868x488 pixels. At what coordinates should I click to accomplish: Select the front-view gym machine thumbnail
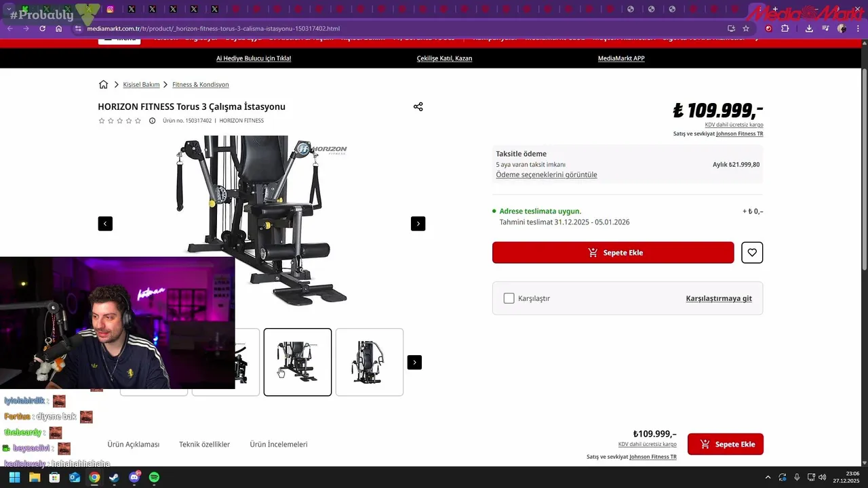[370, 362]
